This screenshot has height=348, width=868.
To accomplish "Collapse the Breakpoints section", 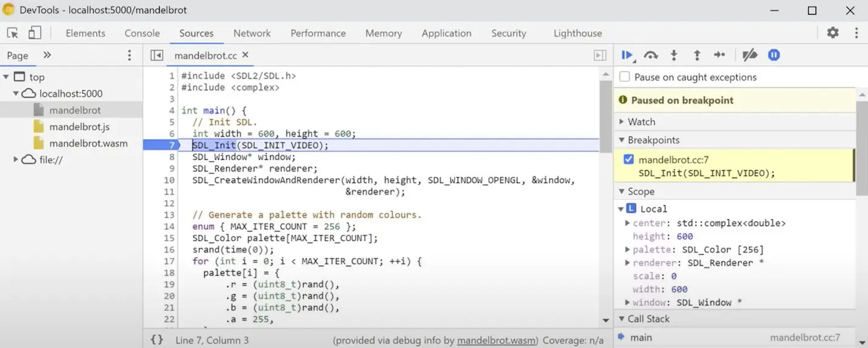I will coord(622,140).
